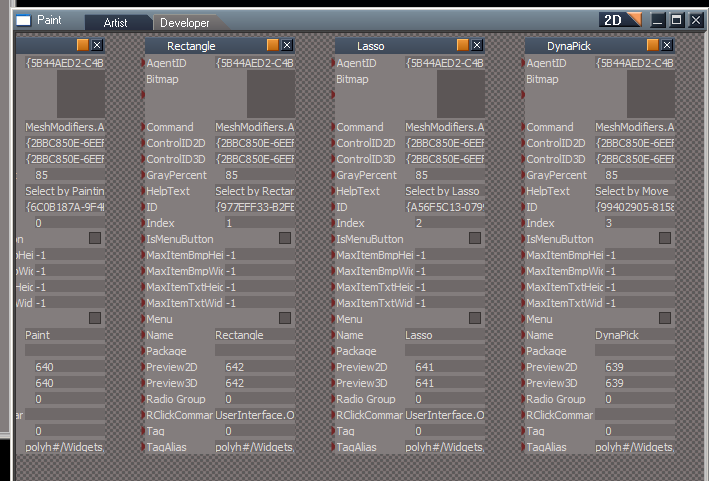The image size is (709, 481).
Task: Click orange square icon on Rectangle panel
Action: click(x=273, y=45)
